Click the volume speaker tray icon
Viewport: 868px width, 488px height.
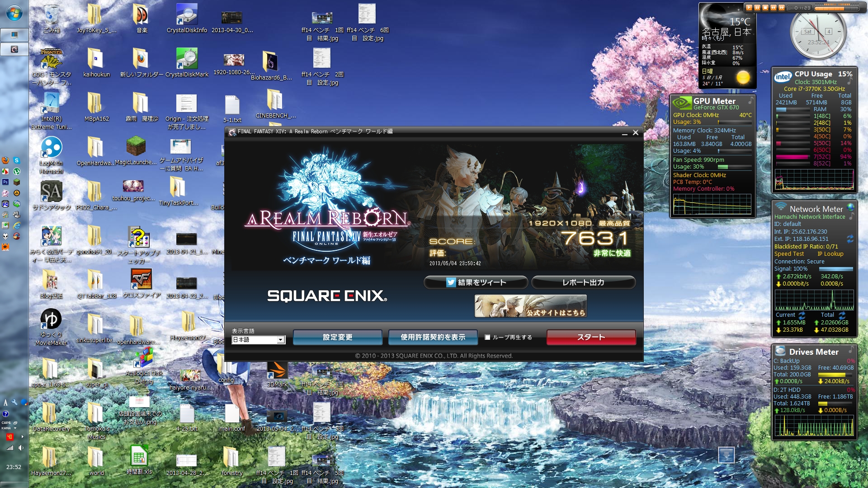(x=21, y=448)
